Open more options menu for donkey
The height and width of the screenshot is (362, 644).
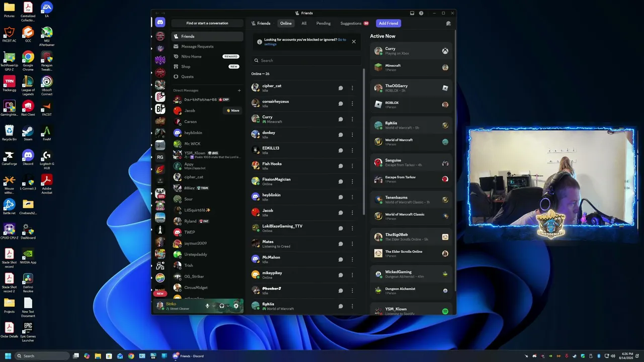point(352,135)
